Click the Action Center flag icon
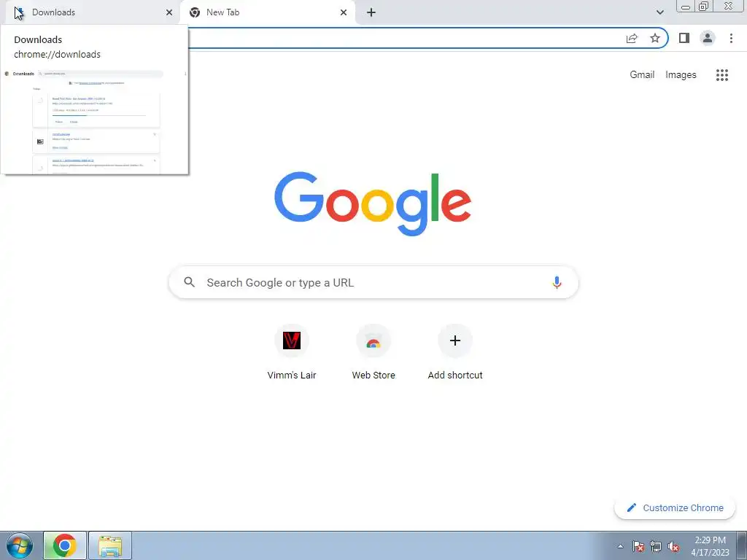The image size is (747, 560). [x=638, y=546]
